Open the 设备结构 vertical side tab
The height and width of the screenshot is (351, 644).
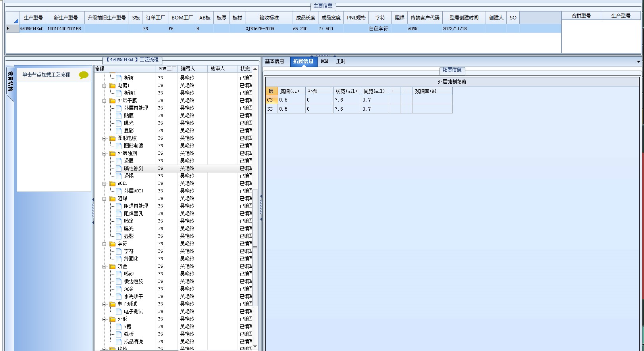point(11,82)
